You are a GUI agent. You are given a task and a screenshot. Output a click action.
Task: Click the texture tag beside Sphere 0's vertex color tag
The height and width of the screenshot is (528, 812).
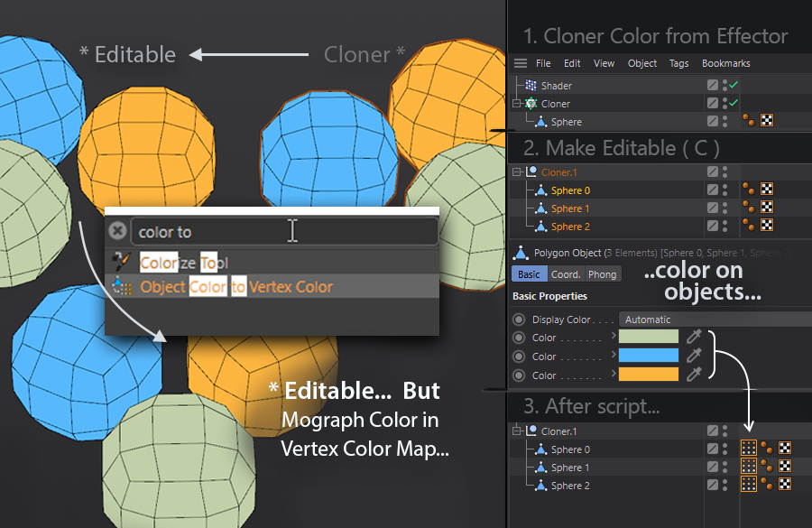(785, 448)
